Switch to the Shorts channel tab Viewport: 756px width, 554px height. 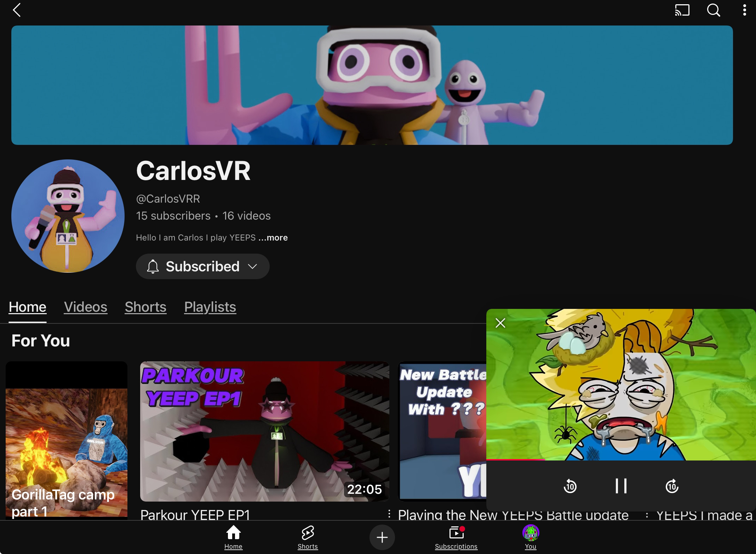pos(145,307)
